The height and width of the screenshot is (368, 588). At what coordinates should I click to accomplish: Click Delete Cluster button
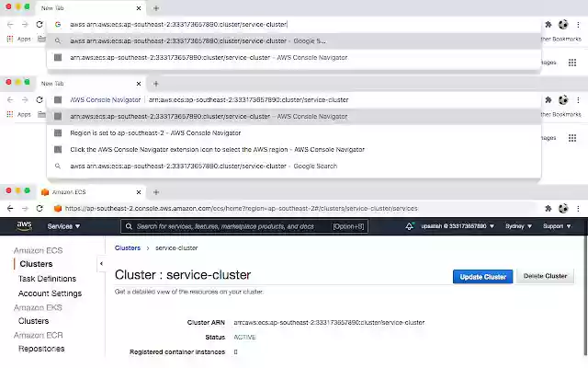[x=545, y=276]
